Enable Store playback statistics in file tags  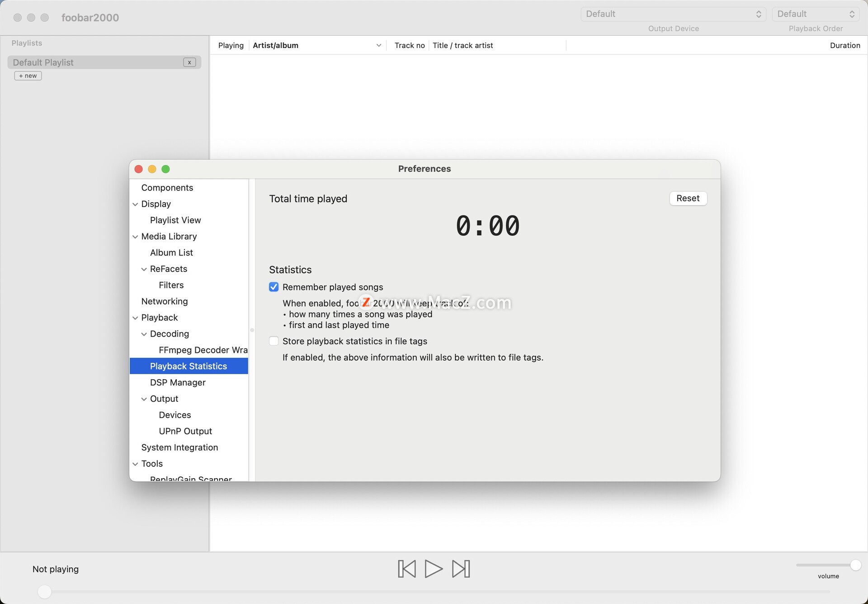coord(274,341)
